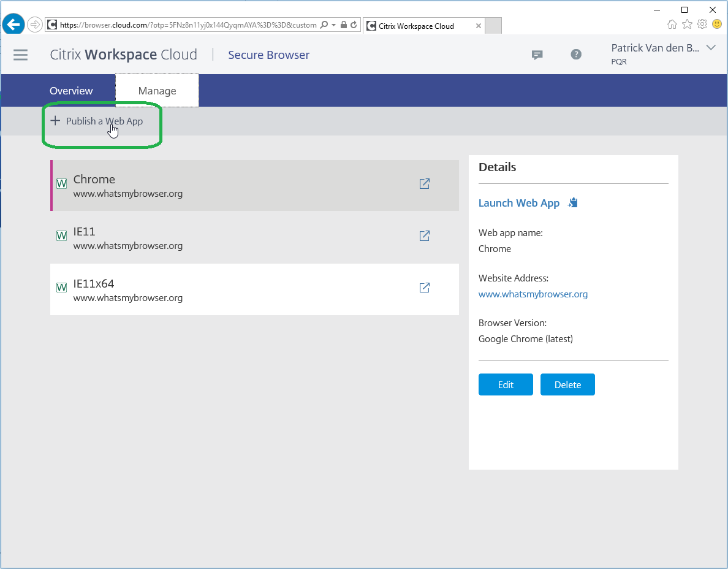Expand the Patrick Van den B... account menu
Viewport: 728px width, 569px height.
(710, 48)
